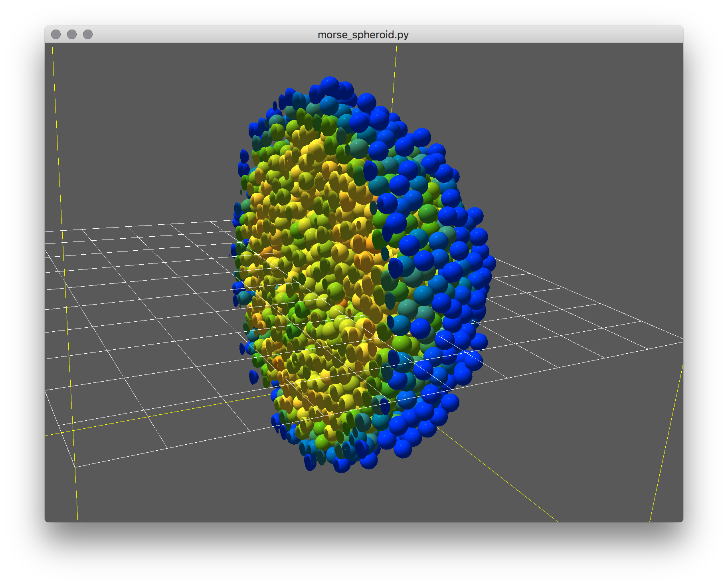Screen dimensions: 728x586
Task: Click the third gray zoom window button
Action: click(88, 35)
